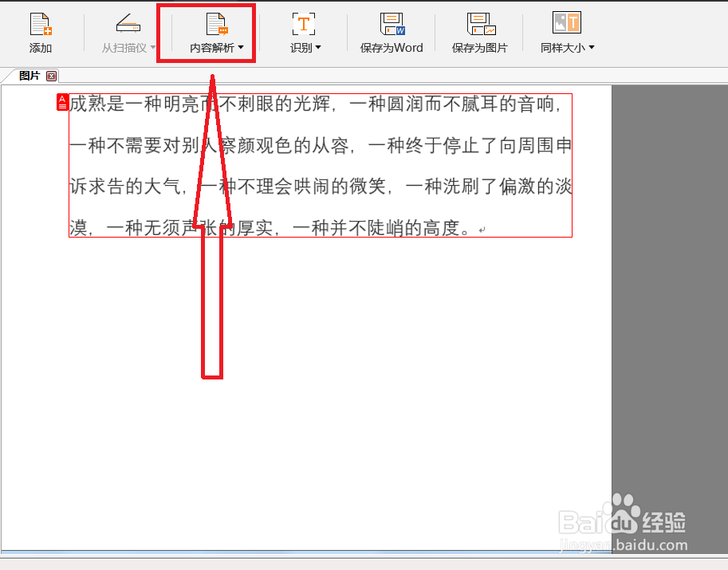Open the 识别 dropdown menu
728x570 pixels.
click(317, 47)
